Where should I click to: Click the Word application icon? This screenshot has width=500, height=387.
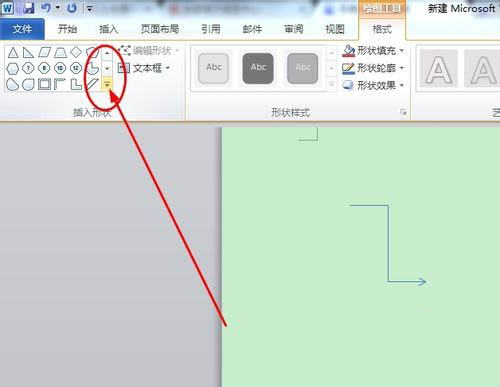[x=7, y=8]
